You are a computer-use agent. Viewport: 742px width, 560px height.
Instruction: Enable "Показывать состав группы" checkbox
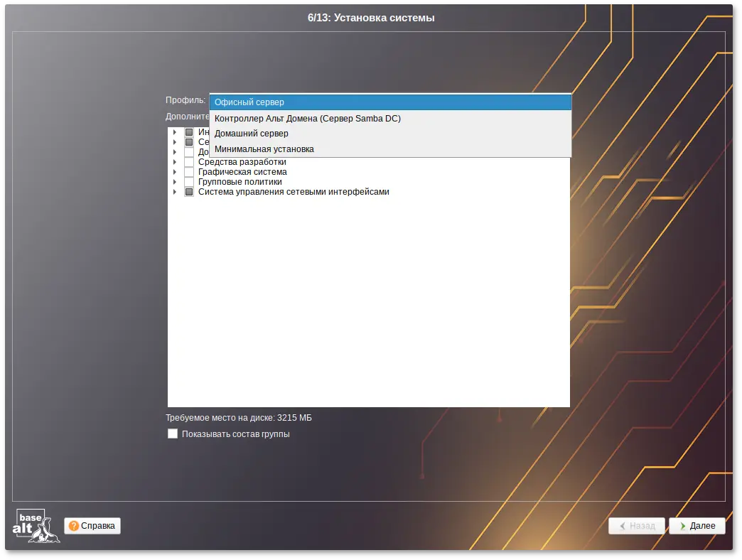pyautogui.click(x=173, y=434)
